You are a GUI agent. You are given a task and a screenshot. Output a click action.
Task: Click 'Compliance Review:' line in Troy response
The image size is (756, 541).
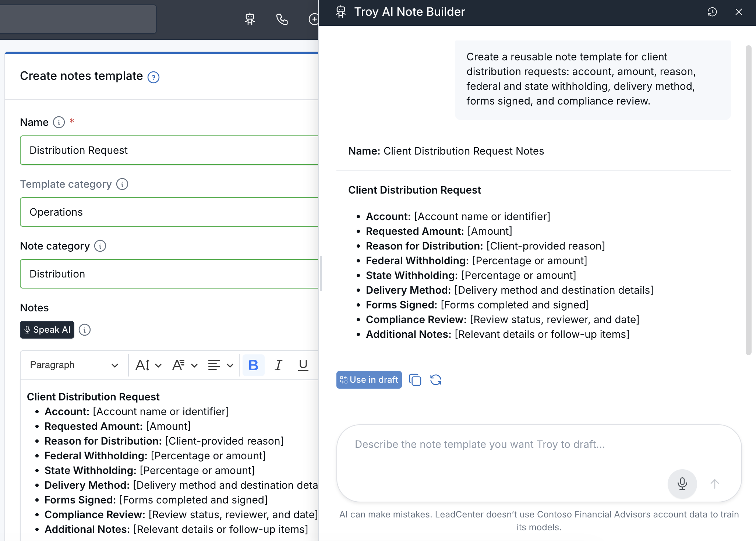(502, 319)
